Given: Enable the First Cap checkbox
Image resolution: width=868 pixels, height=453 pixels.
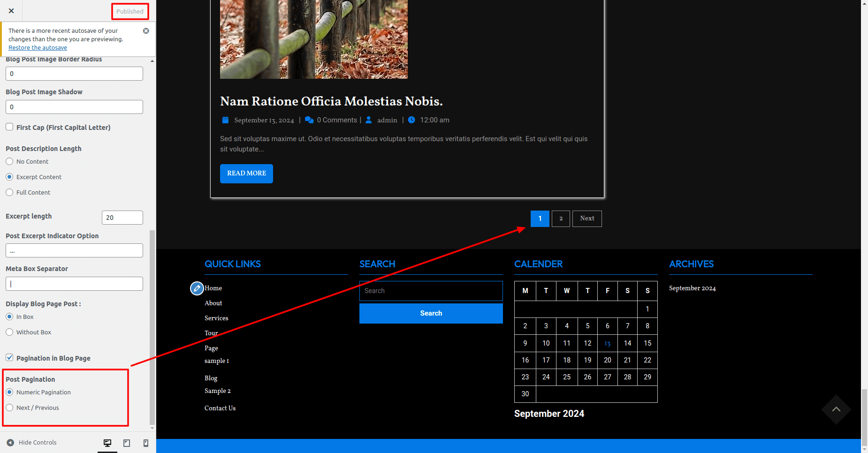Looking at the screenshot, I should pyautogui.click(x=9, y=127).
